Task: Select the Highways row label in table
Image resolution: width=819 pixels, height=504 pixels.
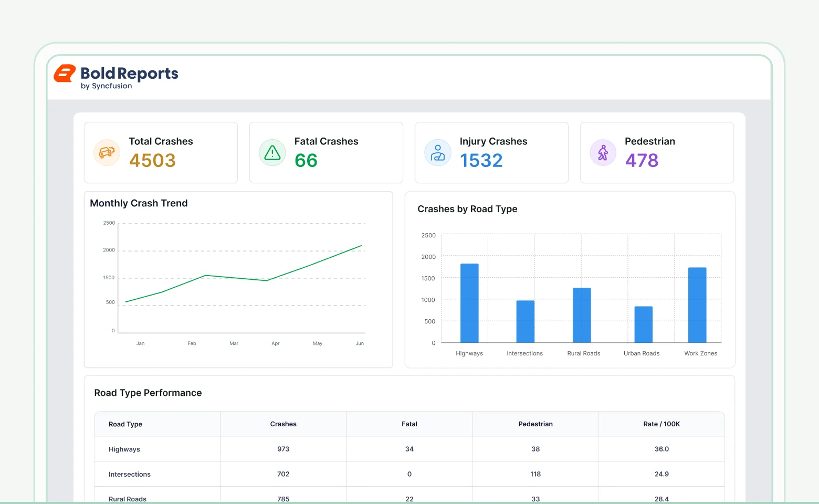Action: click(124, 449)
